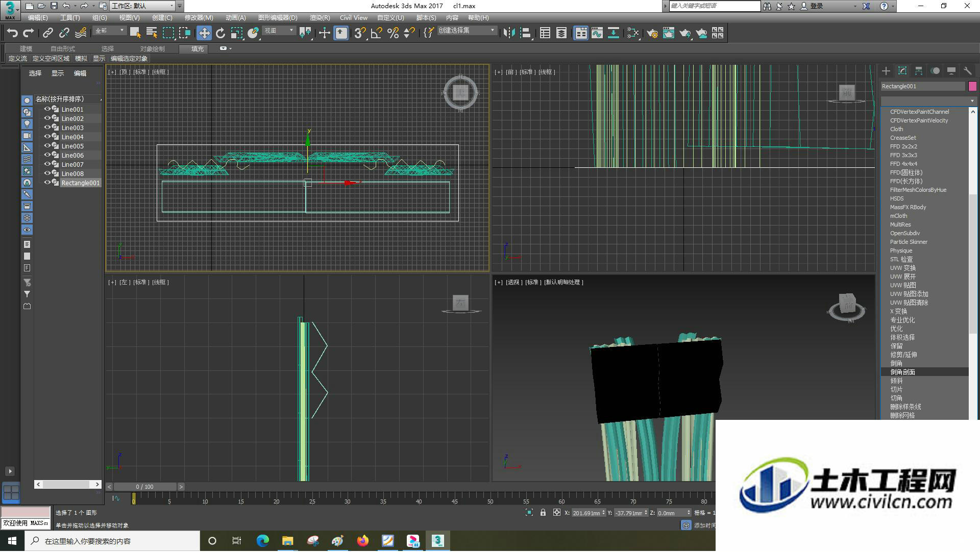Screen dimensions: 980x552
Task: Expand the 3ds Max application menu button
Action: tap(10, 10)
